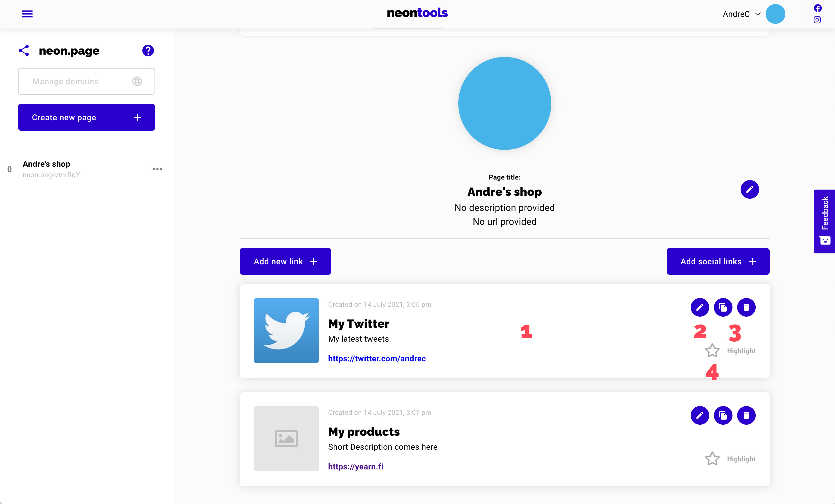
Task: Delete the My Twitter link
Action: (x=747, y=307)
